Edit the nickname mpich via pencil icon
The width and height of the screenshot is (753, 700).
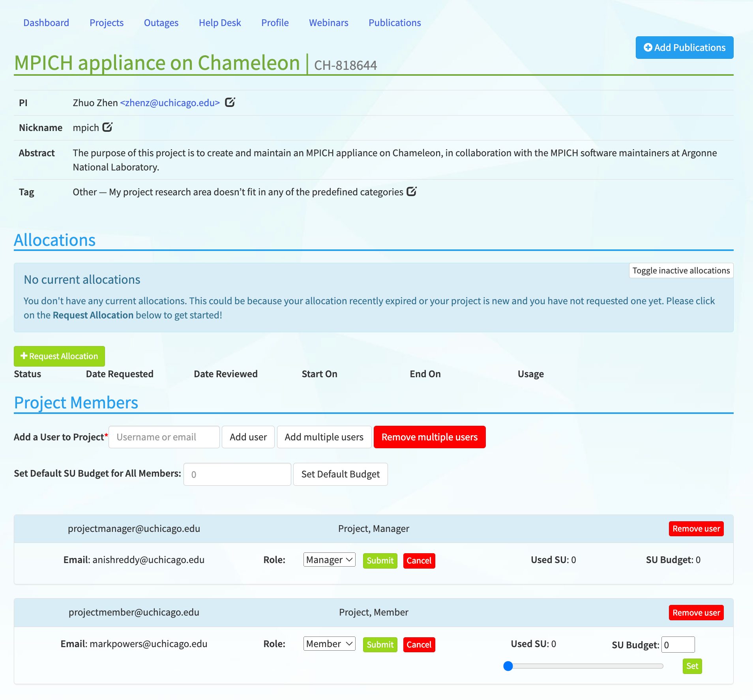(107, 127)
